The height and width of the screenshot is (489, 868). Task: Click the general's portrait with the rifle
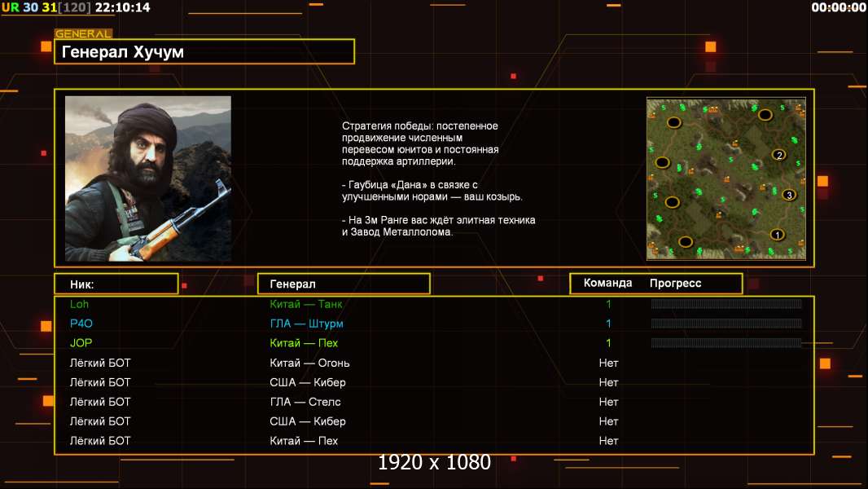(x=148, y=178)
